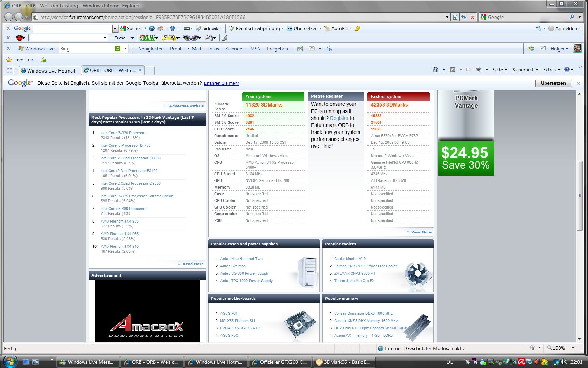Click the refresh page button

464,17
